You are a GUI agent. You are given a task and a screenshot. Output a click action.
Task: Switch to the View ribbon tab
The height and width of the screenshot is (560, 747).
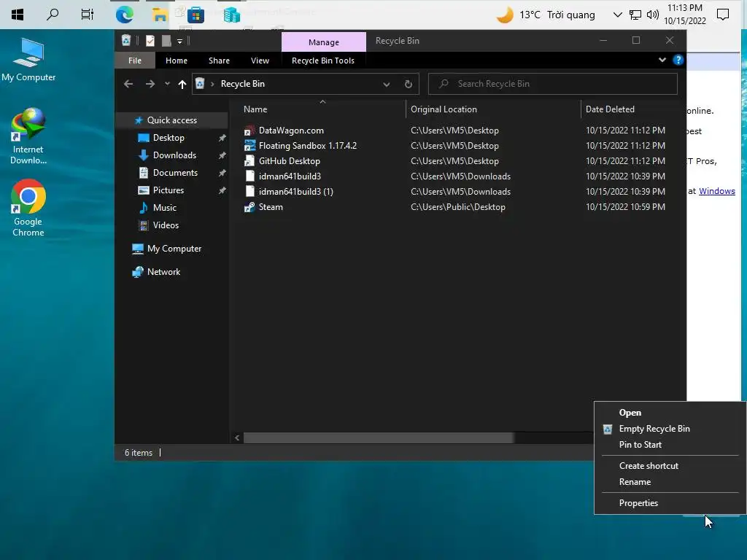point(260,61)
